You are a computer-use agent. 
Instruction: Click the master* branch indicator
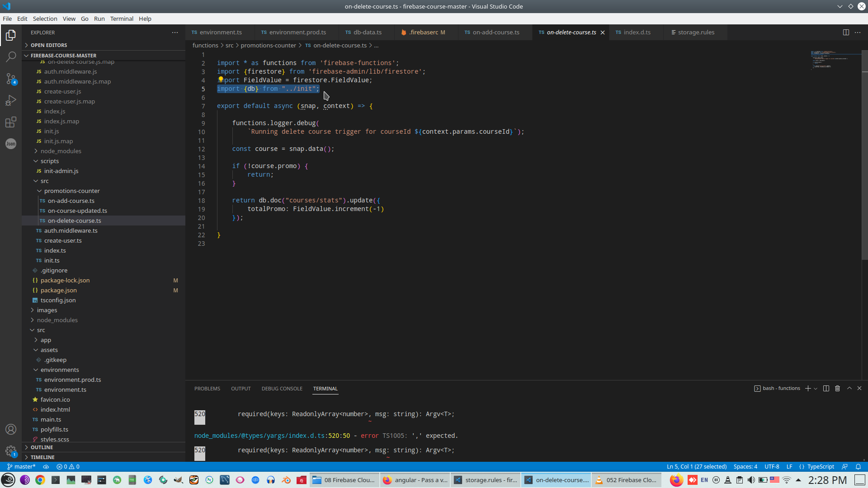coord(21,467)
